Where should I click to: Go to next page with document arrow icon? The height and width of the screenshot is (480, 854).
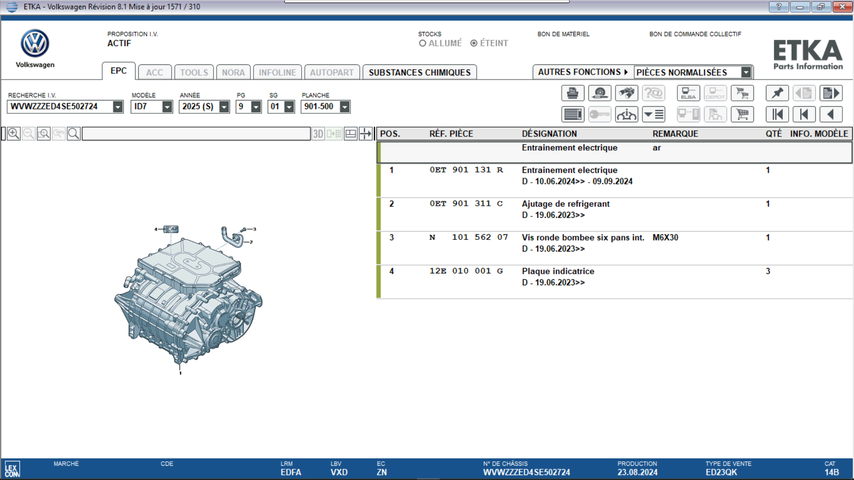pyautogui.click(x=831, y=93)
